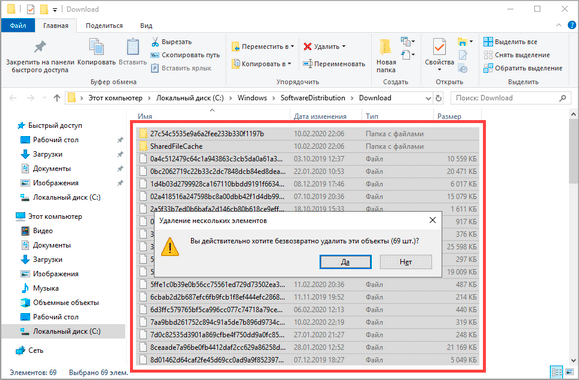The width and height of the screenshot is (579, 380).
Task: Click Windows in the address path
Action: click(x=252, y=98)
